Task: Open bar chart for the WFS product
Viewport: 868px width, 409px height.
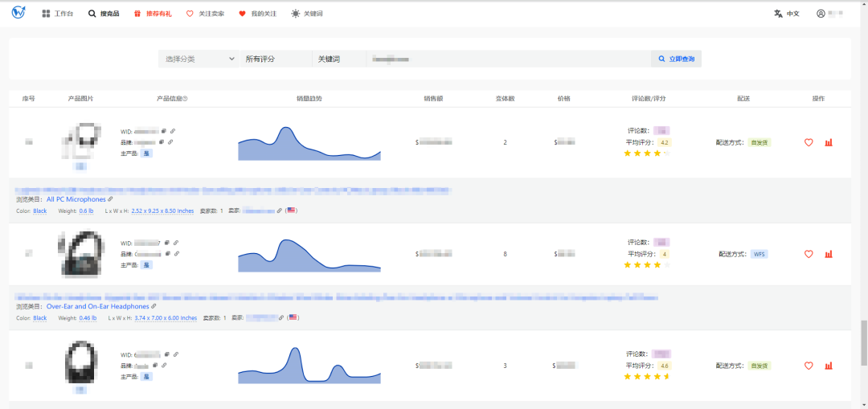Action: click(x=828, y=254)
